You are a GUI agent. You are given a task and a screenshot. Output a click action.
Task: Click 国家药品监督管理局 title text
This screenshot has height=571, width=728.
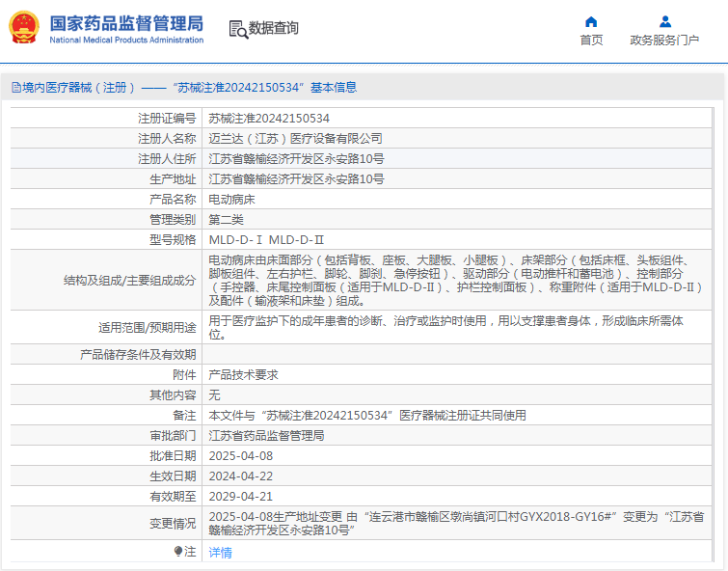click(x=126, y=23)
